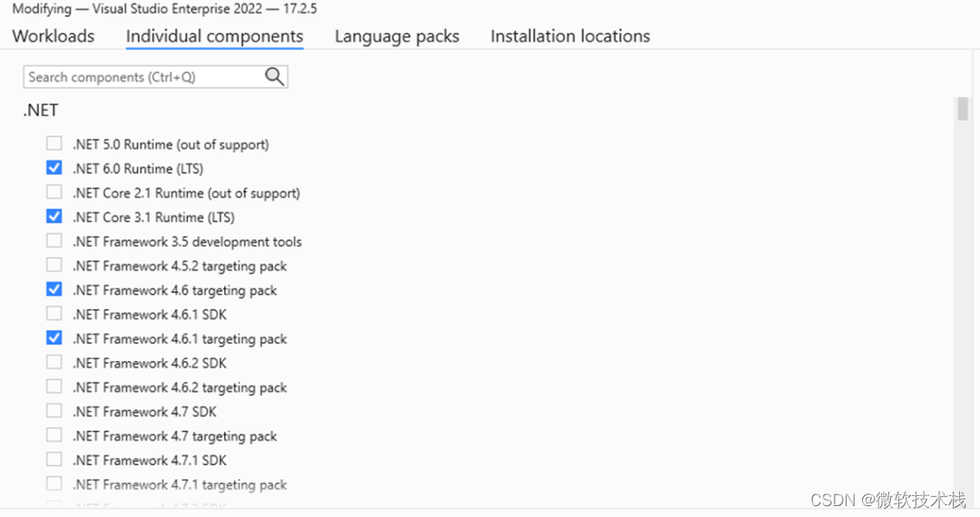
Task: Click the .NET section heading
Action: (41, 111)
